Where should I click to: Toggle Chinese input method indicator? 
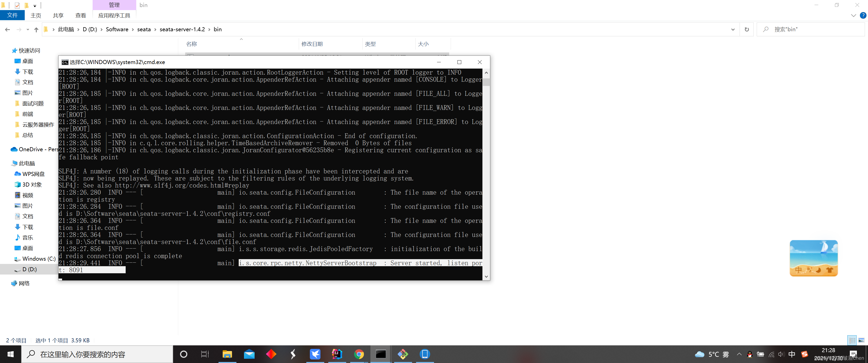click(x=792, y=354)
